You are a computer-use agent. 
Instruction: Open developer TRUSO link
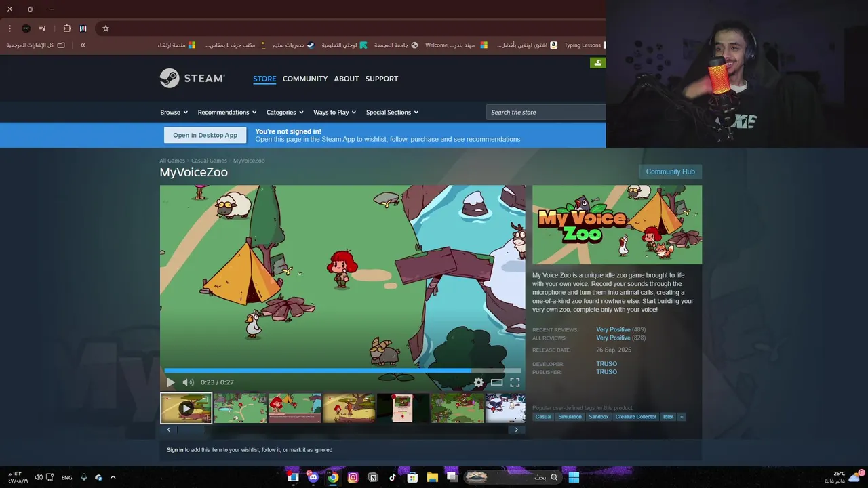(606, 364)
